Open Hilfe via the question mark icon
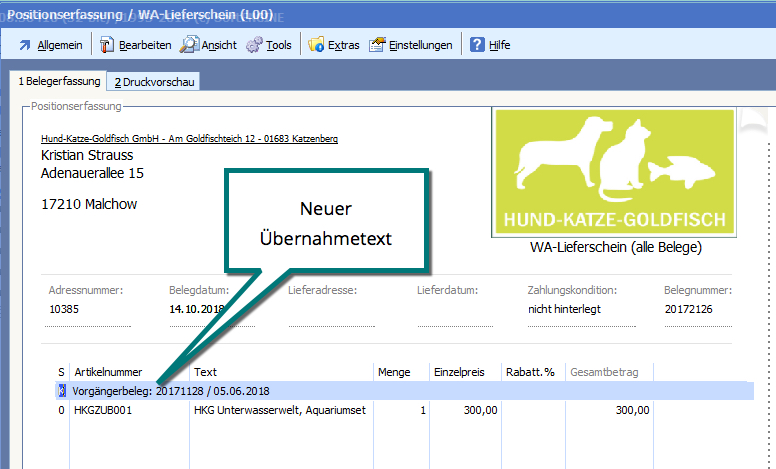This screenshot has height=469, width=776. click(477, 45)
